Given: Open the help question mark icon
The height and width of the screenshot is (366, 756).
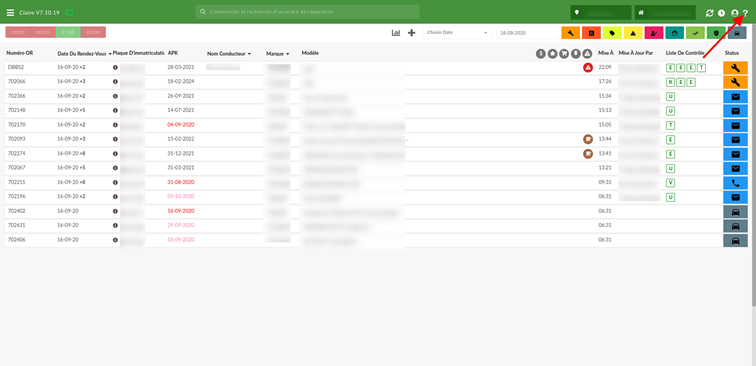Looking at the screenshot, I should (745, 13).
